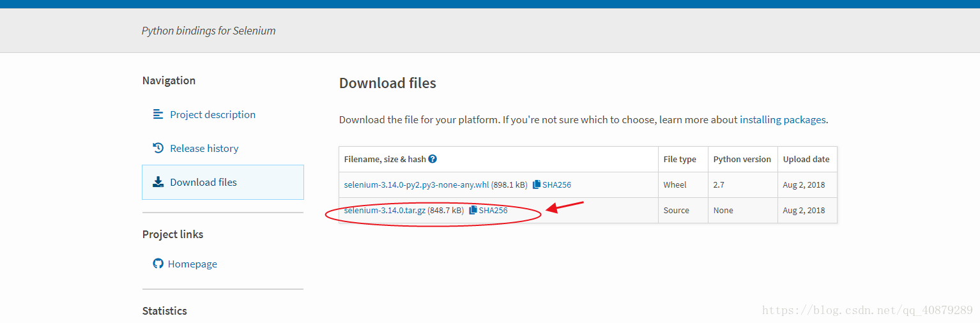Follow the installing packages link
This screenshot has width=980, height=323.
pyautogui.click(x=783, y=120)
